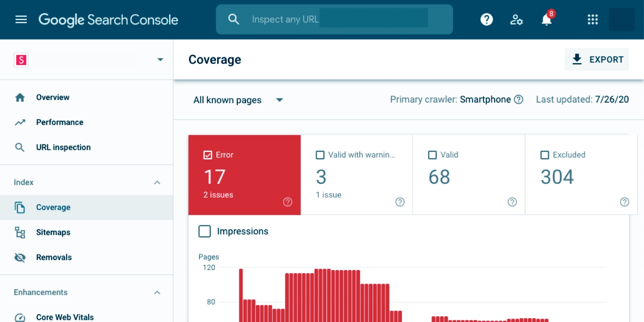This screenshot has height=322, width=644.
Task: Click the EXPORT button
Action: pos(597,59)
